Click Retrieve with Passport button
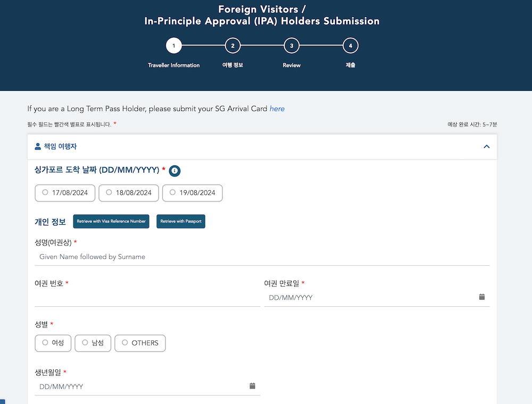532x404 pixels. pos(181,221)
